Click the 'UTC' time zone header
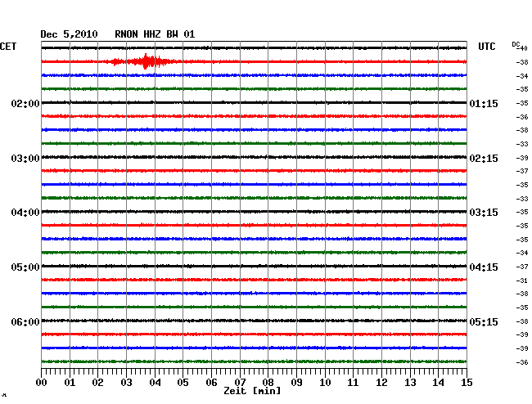This screenshot has width=532, height=404. tap(486, 47)
